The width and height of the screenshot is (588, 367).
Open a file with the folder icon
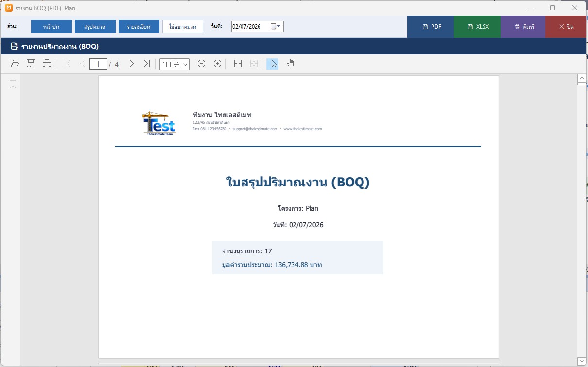[x=15, y=64]
